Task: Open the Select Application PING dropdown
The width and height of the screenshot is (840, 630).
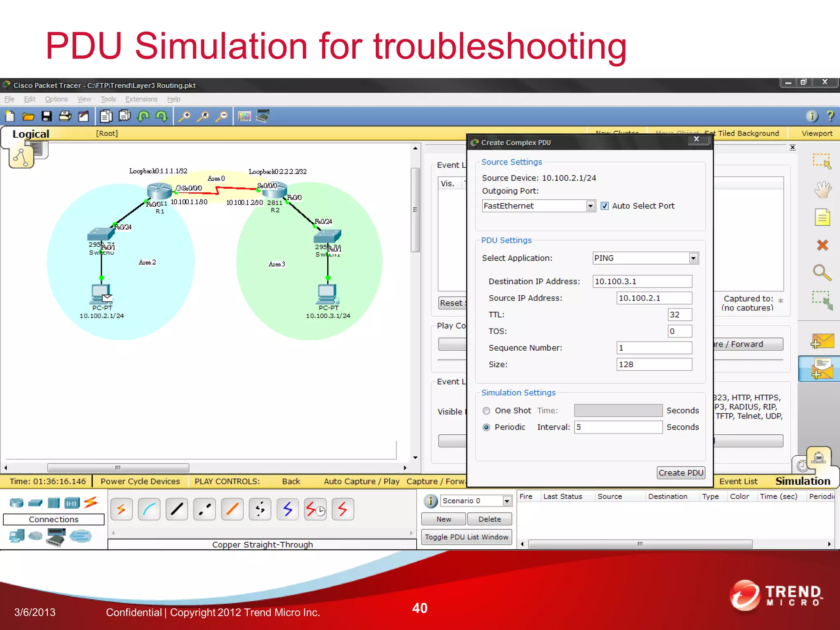Action: click(x=693, y=258)
